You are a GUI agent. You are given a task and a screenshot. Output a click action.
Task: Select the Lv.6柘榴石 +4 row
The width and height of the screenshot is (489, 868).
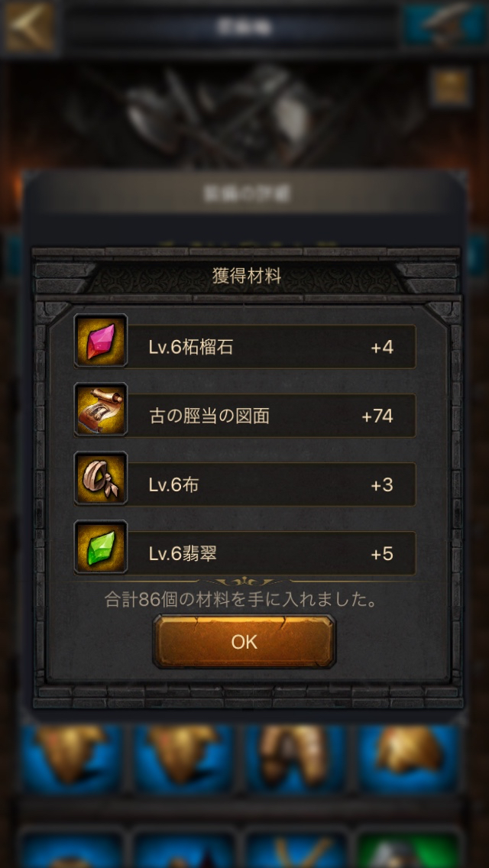pos(244,347)
